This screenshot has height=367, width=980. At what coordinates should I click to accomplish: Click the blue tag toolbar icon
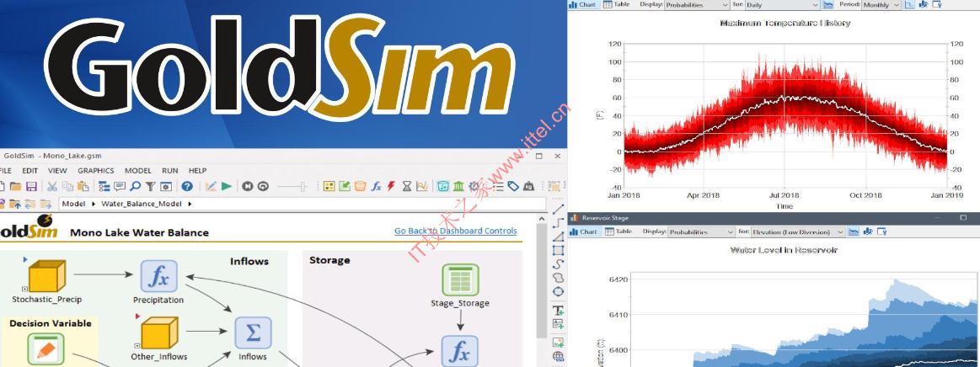tap(513, 186)
